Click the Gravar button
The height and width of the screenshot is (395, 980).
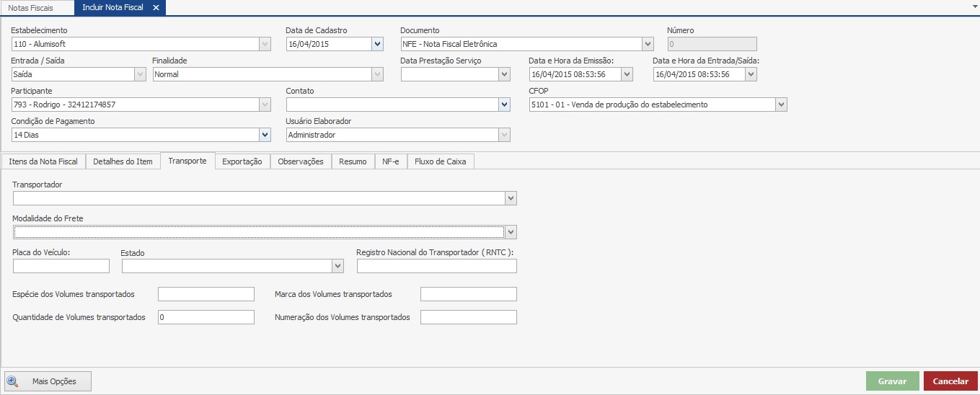tap(892, 381)
